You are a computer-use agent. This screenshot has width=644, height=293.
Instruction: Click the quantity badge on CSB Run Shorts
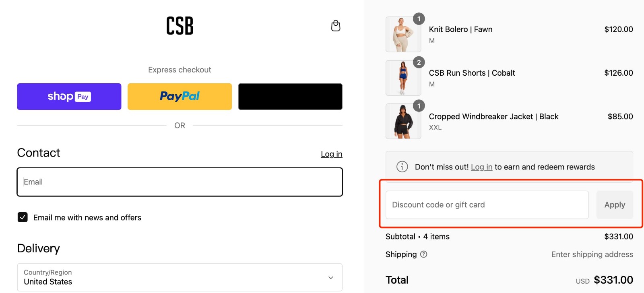(x=419, y=62)
